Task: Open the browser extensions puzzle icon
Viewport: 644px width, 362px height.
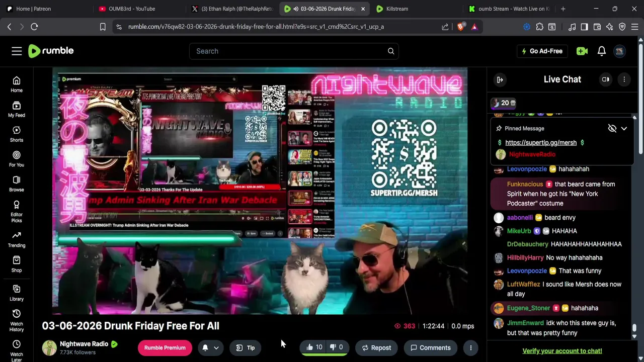Action: click(x=540, y=27)
